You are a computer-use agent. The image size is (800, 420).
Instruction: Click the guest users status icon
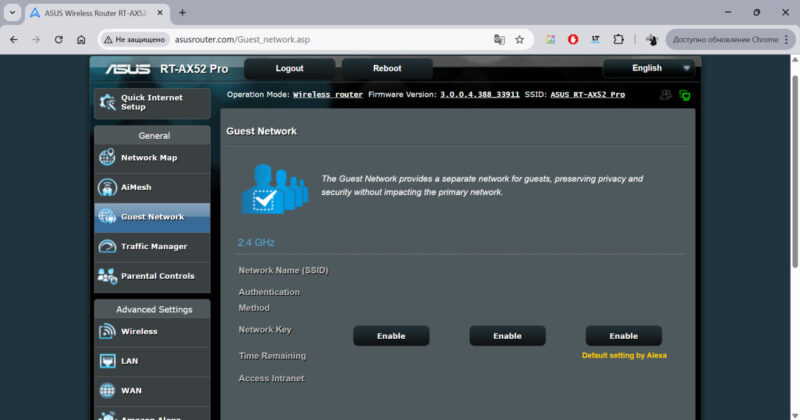click(665, 95)
